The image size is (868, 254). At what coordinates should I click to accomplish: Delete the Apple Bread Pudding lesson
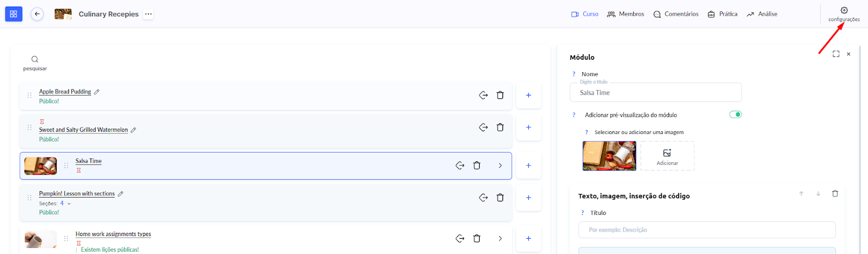pos(500,95)
